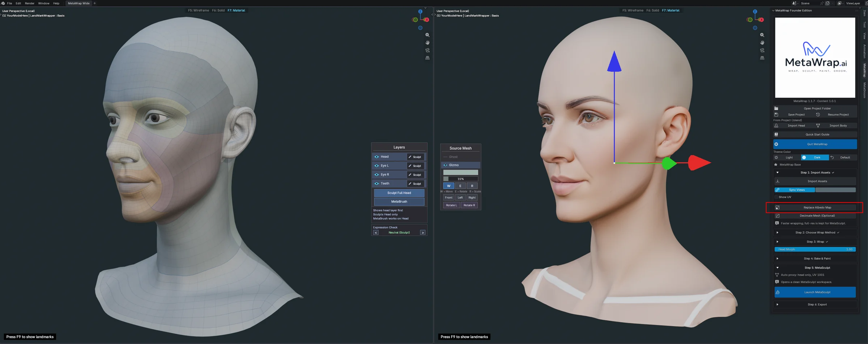The height and width of the screenshot is (344, 868).
Task: Click the Blender logo in the top bar
Action: pos(3,3)
